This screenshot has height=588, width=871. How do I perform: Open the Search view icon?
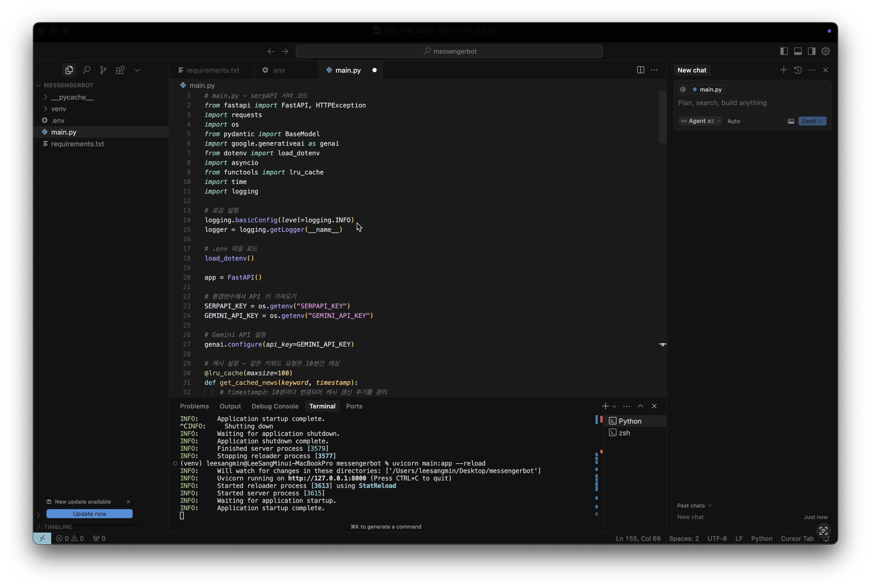pos(86,70)
